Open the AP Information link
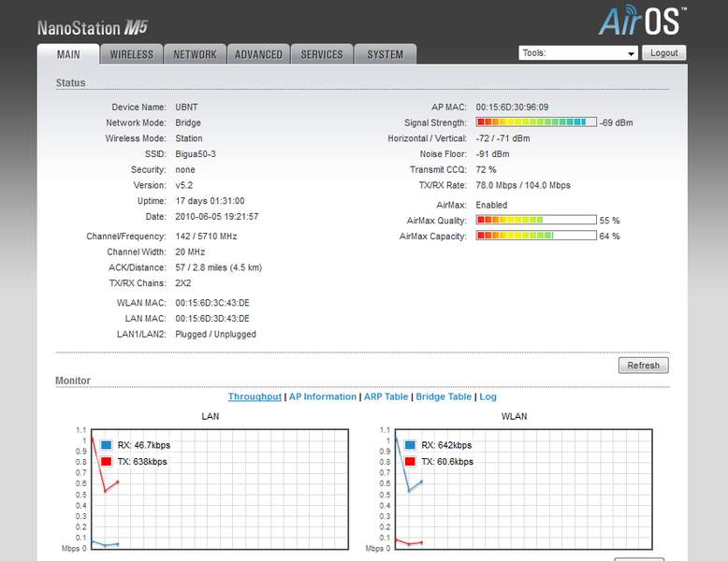 click(x=323, y=396)
